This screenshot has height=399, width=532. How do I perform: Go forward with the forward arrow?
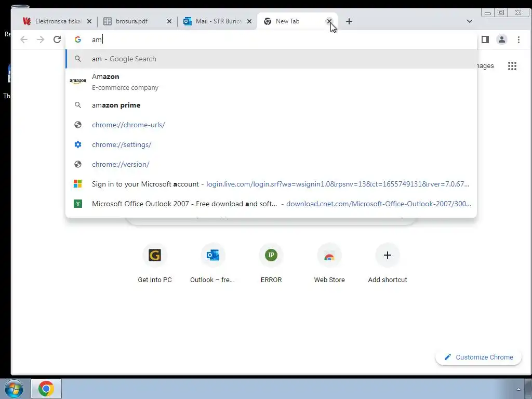click(x=41, y=39)
